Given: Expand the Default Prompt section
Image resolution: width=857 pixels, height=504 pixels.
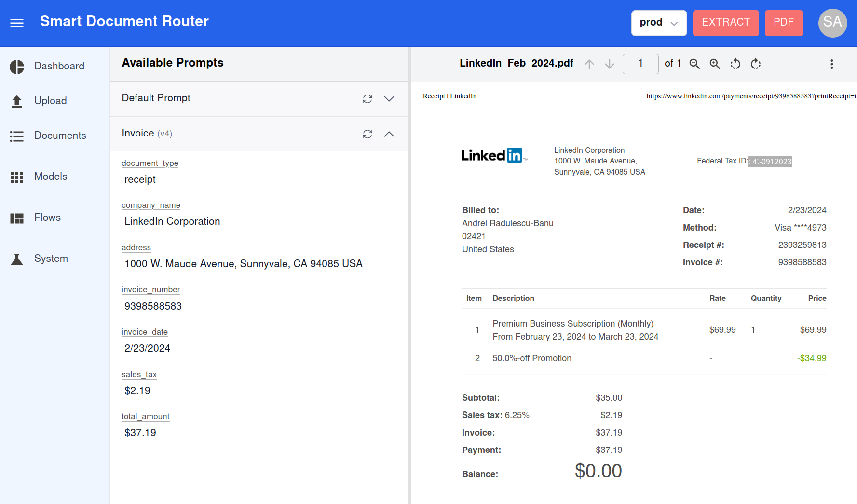Looking at the screenshot, I should 389,99.
